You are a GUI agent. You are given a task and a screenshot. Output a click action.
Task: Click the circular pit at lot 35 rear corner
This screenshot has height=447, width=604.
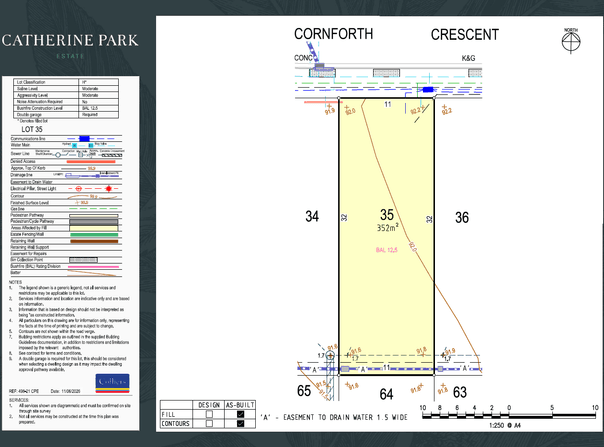pos(331,355)
